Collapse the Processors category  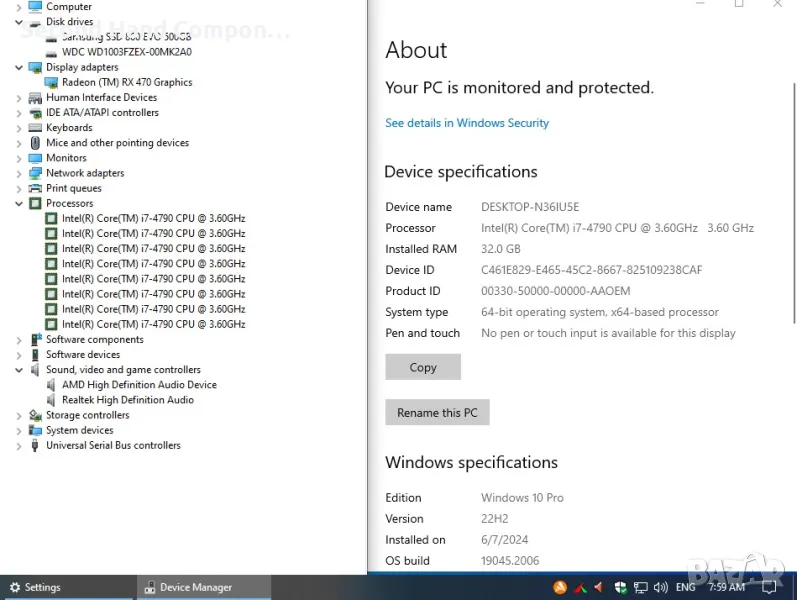click(19, 204)
